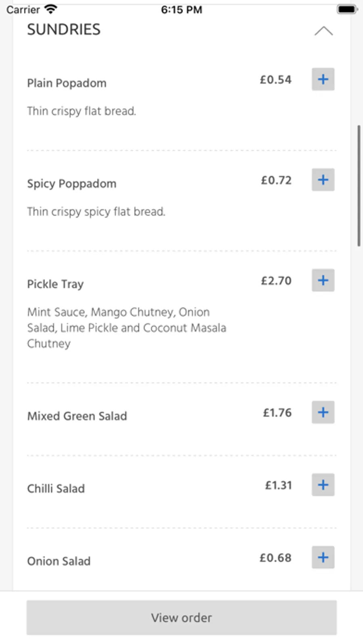Select the Plain Popadom item name
The height and width of the screenshot is (644, 363).
67,83
